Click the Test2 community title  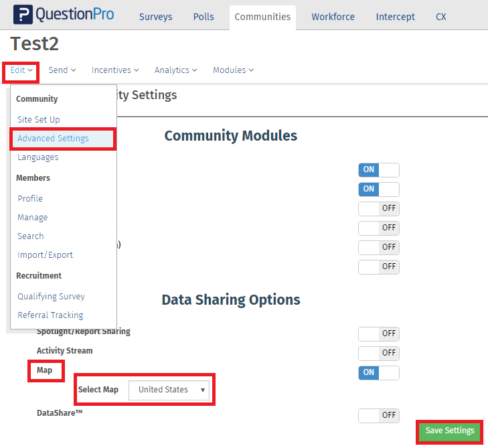pos(35,44)
